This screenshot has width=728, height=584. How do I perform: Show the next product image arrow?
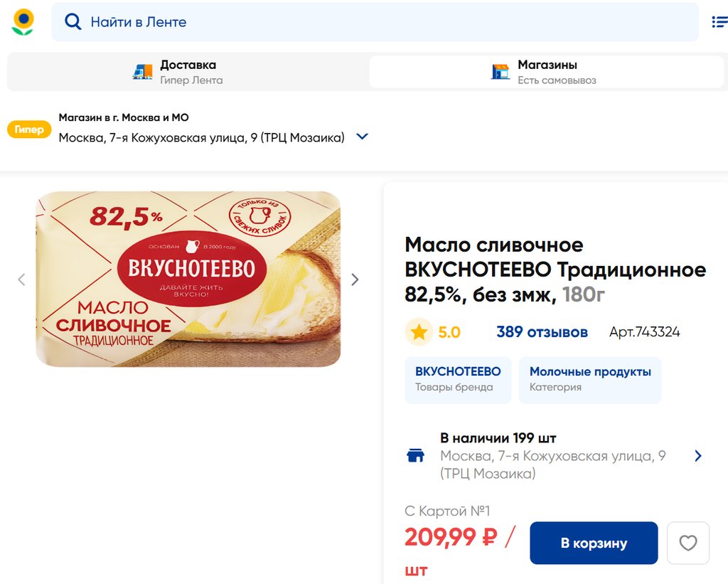(x=355, y=280)
